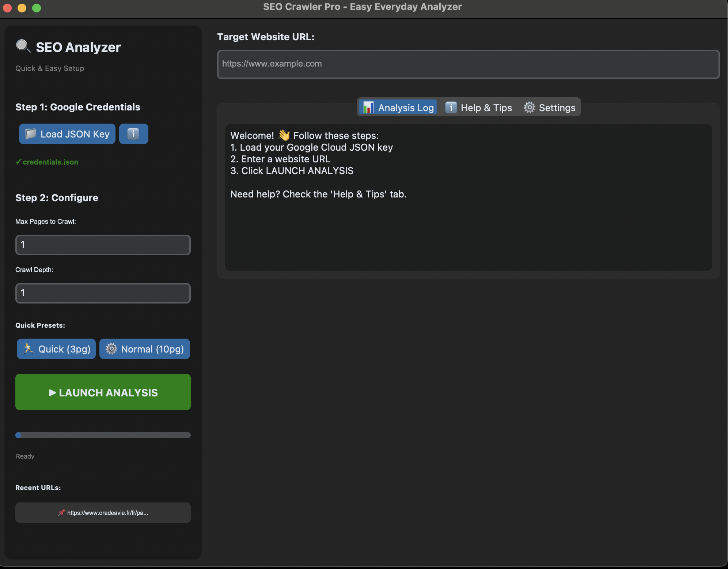Click the folder icon on Load JSON Key

[30, 134]
